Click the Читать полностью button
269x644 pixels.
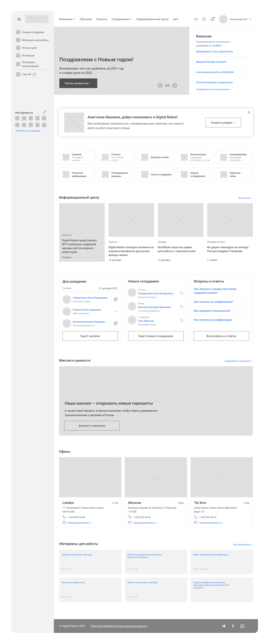[x=78, y=83]
